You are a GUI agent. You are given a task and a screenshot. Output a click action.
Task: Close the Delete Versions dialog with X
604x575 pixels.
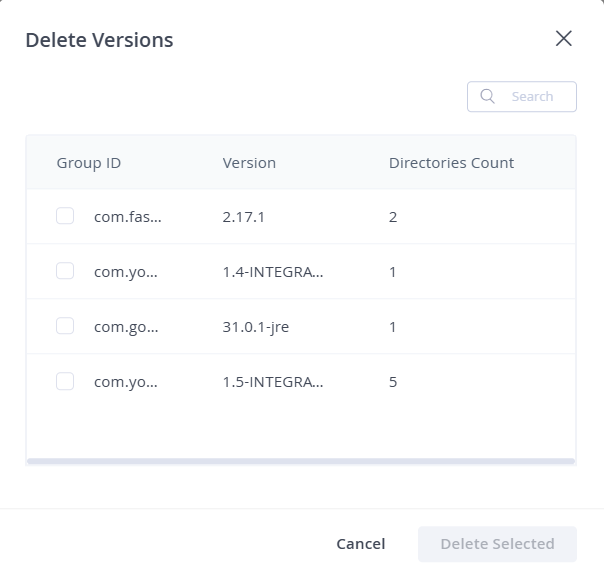point(564,39)
